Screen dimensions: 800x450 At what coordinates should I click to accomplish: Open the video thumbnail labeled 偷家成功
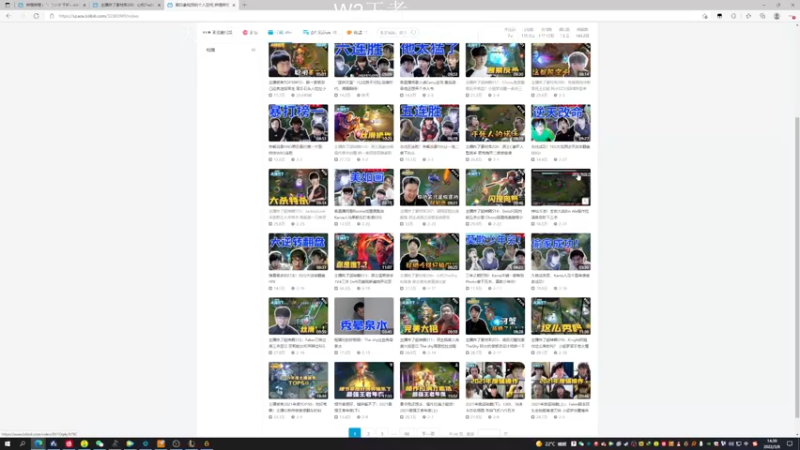point(561,252)
